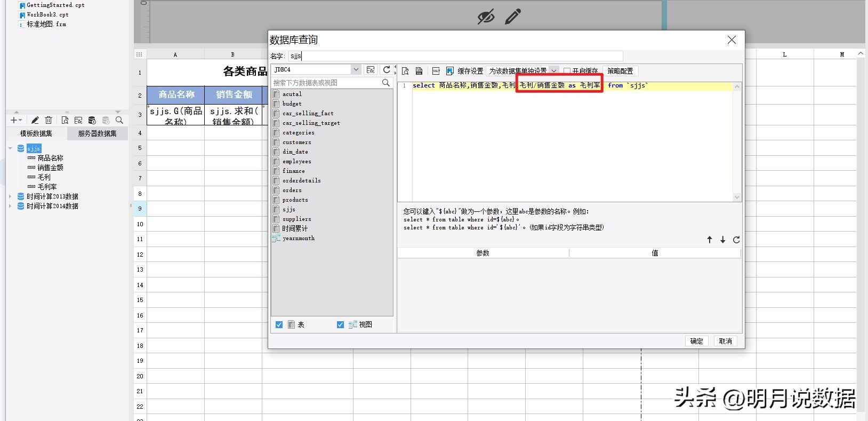Click the SQL editor scrollbar down arrow
Screen dimensions: 868x421
click(737, 197)
